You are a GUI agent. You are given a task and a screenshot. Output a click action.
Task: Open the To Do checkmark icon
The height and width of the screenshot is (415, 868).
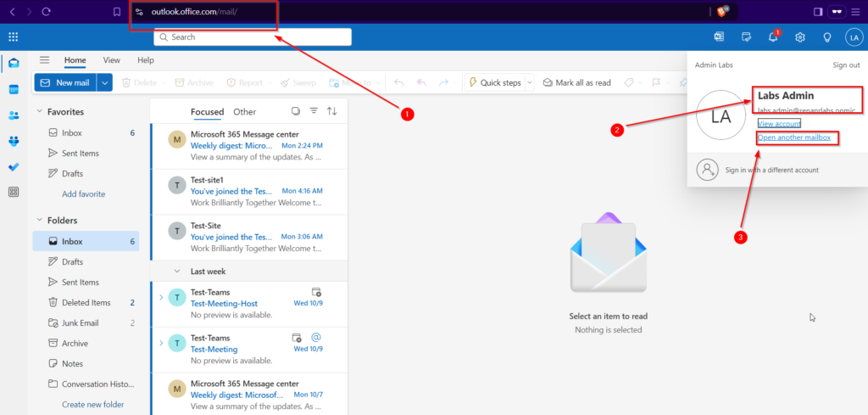coord(14,167)
